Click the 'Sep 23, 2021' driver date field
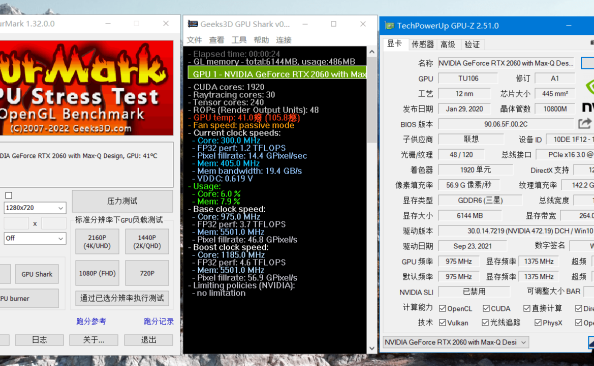Viewport: 594px width, 366px height. click(472, 246)
